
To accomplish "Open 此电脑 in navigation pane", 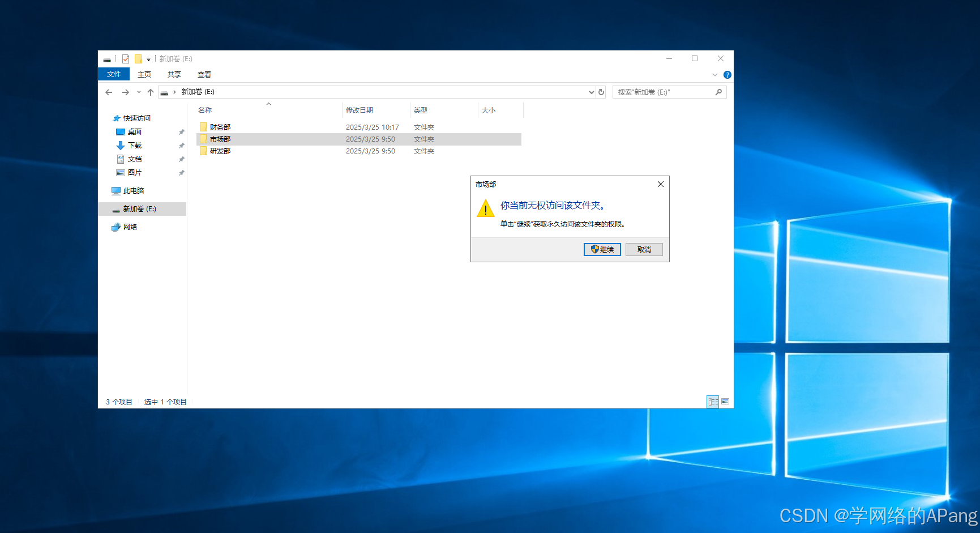I will coord(134,191).
